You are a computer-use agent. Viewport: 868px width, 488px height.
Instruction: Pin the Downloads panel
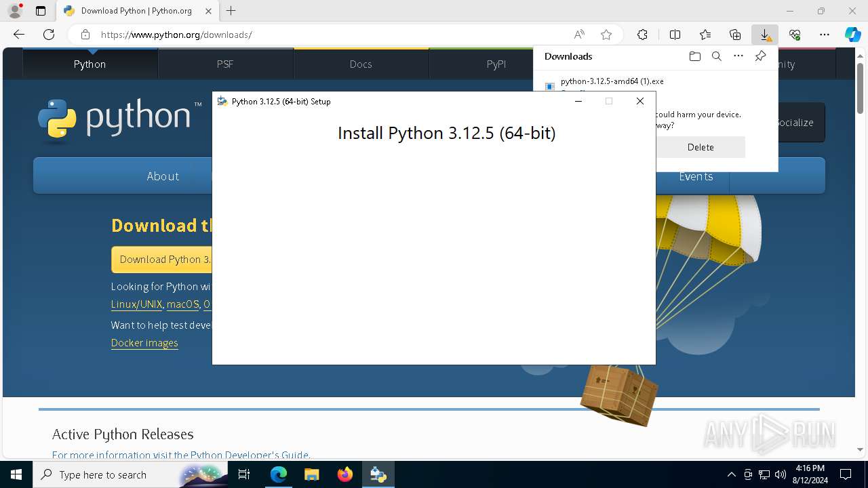click(760, 56)
